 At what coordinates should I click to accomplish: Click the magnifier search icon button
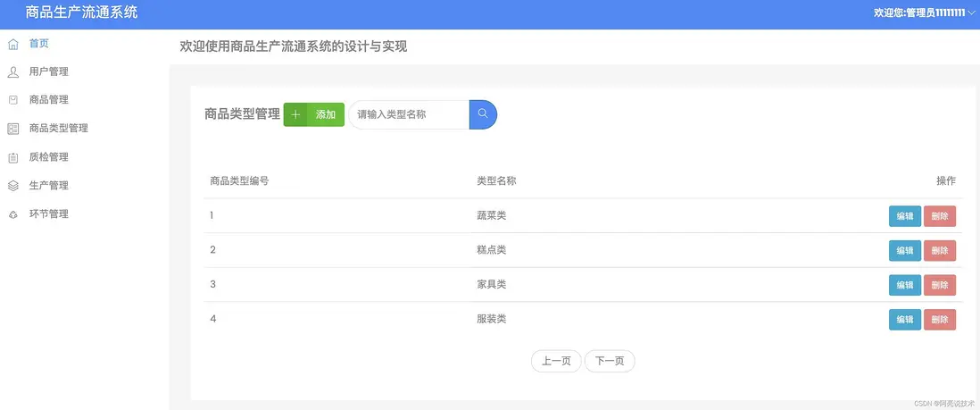tap(483, 114)
